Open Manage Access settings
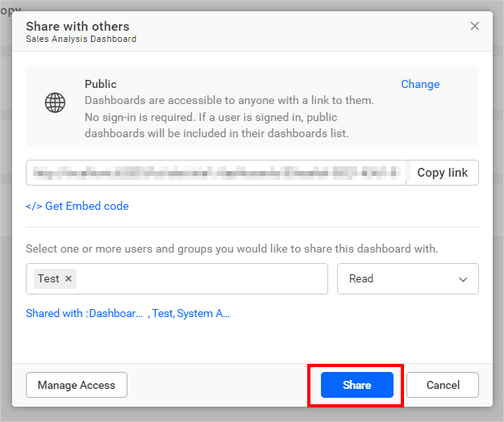 click(x=77, y=385)
